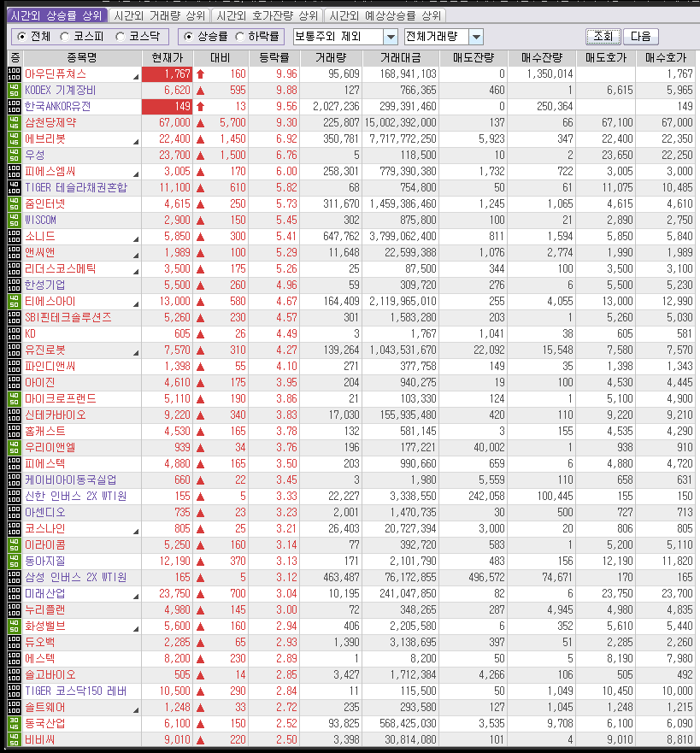The height and width of the screenshot is (753, 700).
Task: Switch to 시간외 예상상승률 상위 tab
Action: click(385, 16)
